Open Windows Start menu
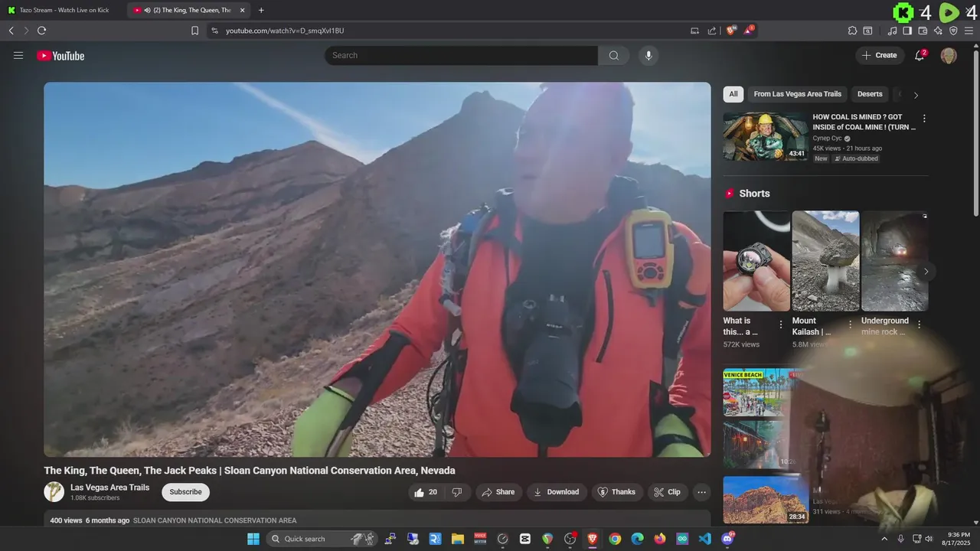 coord(253,539)
